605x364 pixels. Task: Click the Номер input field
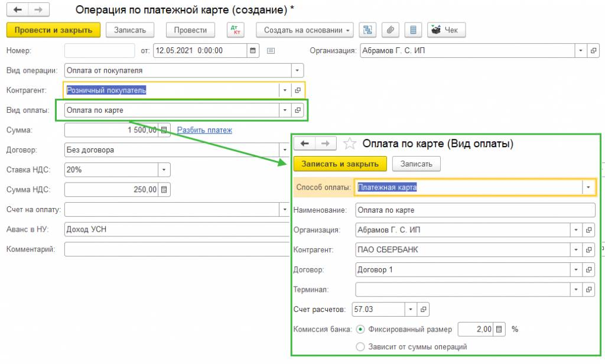pos(99,51)
